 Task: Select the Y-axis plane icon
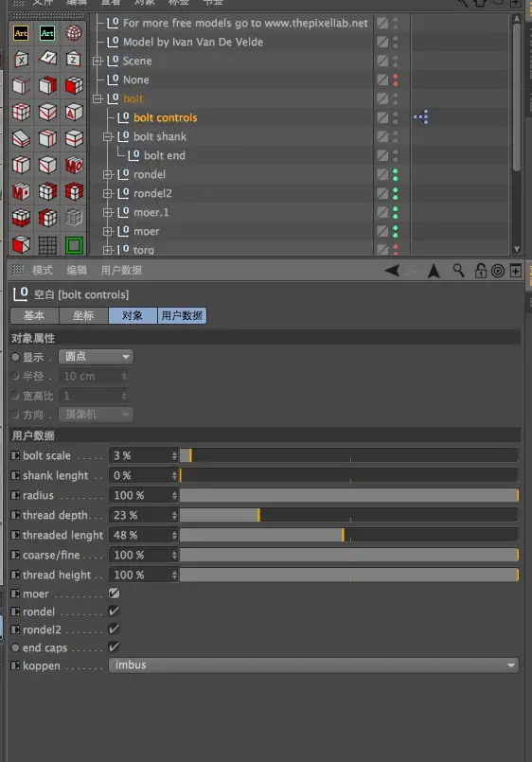tap(47, 59)
